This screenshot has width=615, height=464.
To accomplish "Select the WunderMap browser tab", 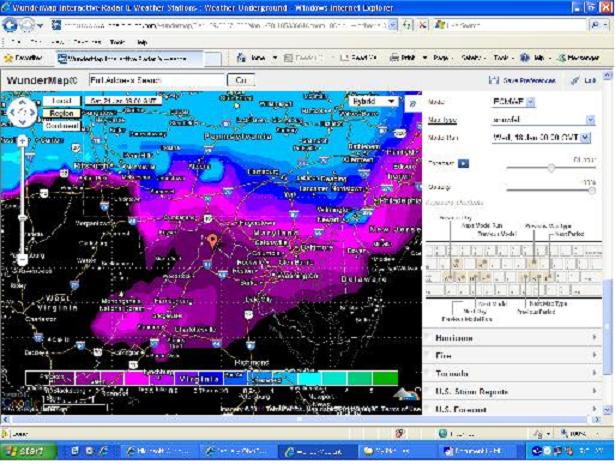I will [129, 59].
